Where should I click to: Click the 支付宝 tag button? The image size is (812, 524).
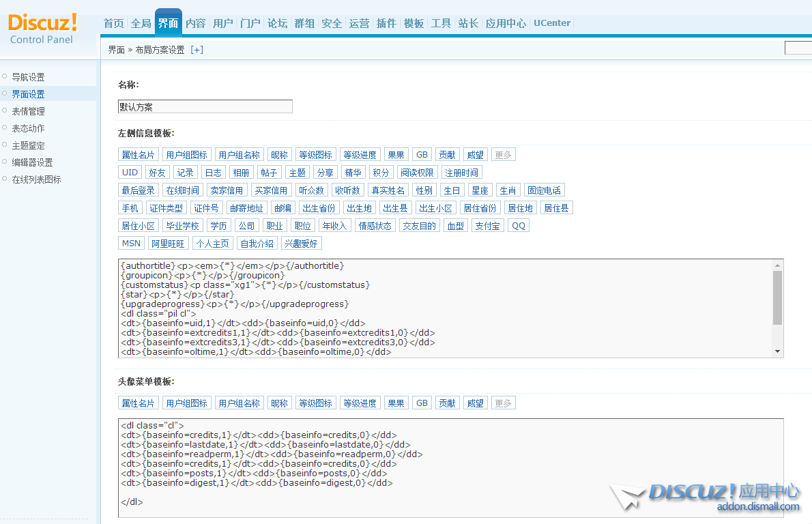487,226
